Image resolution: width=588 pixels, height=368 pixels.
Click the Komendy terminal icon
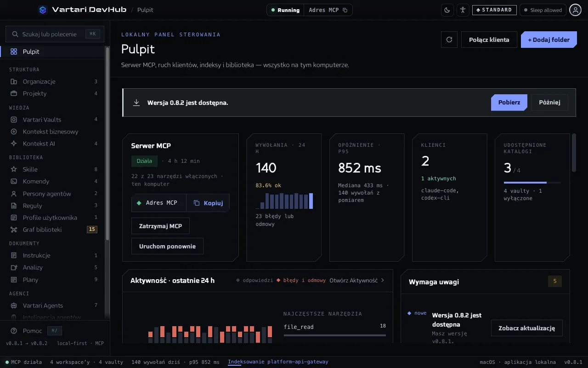(14, 181)
